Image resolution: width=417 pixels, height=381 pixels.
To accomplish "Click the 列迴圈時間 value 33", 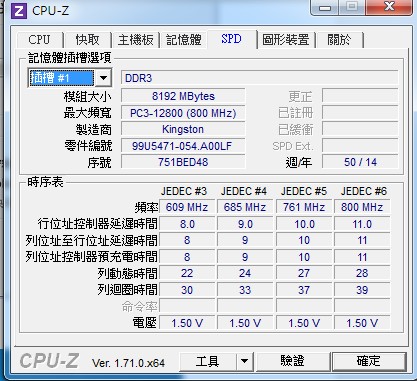I will [245, 290].
